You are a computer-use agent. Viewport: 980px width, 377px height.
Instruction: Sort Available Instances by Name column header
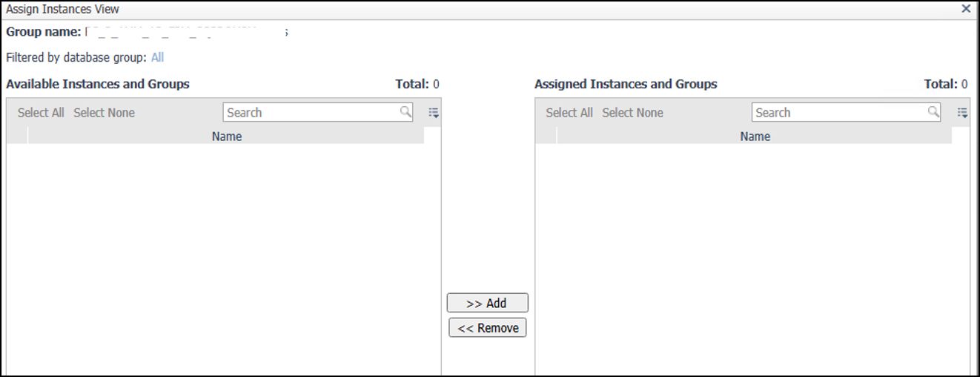pyautogui.click(x=226, y=136)
